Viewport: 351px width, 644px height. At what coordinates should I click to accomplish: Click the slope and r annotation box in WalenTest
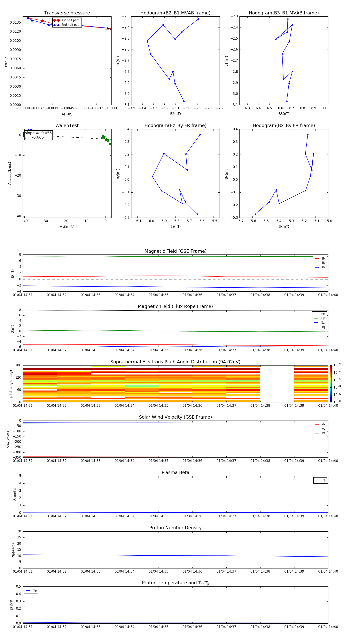point(38,135)
